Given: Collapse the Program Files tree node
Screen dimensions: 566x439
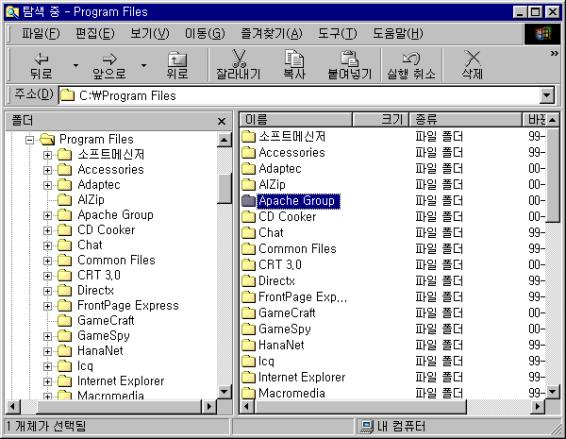Looking at the screenshot, I should tap(30, 139).
